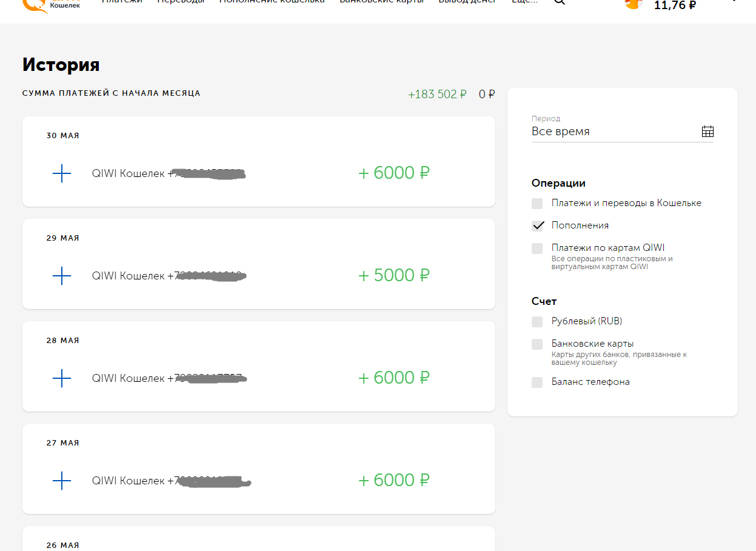The image size is (756, 551).
Task: Toggle Платежи по картам QIWI checkbox
Action: pyautogui.click(x=537, y=249)
